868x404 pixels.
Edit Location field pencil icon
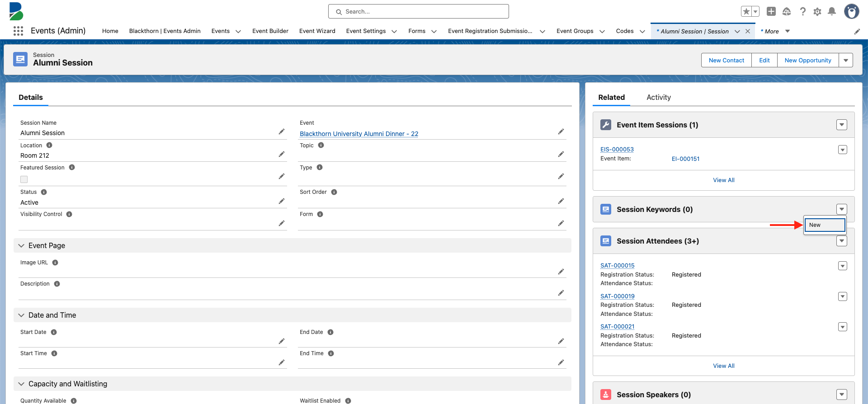(x=282, y=154)
